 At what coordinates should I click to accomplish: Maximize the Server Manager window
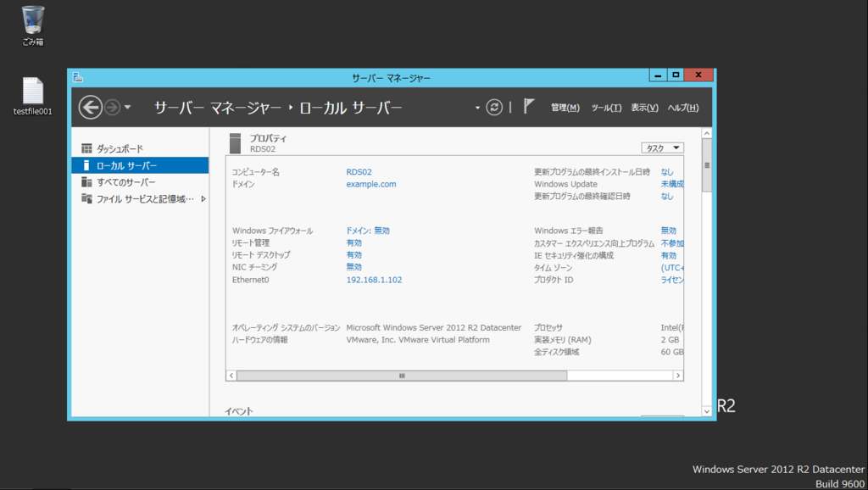(676, 75)
